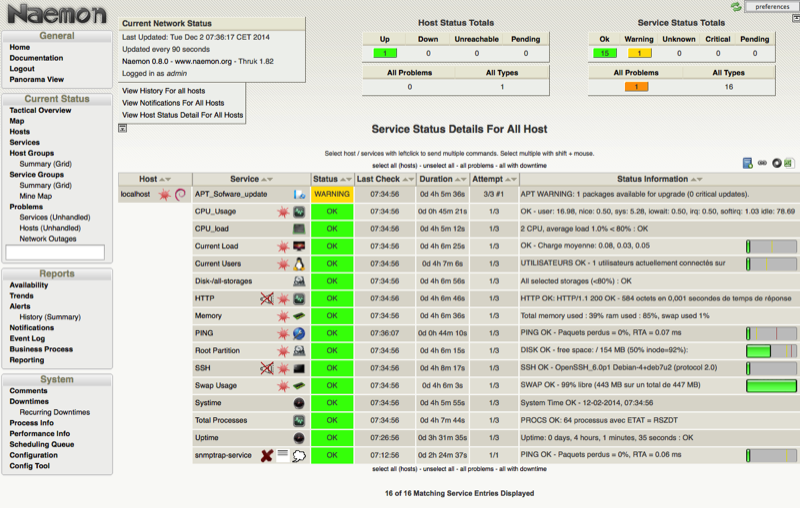Click the crossed-out notifications icon in the HTTP row
800x508 pixels.
click(267, 299)
